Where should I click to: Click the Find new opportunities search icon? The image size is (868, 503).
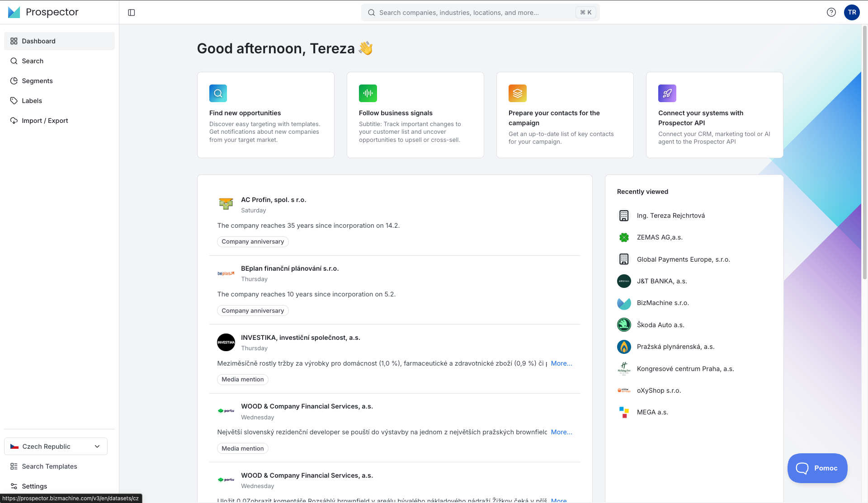click(218, 94)
